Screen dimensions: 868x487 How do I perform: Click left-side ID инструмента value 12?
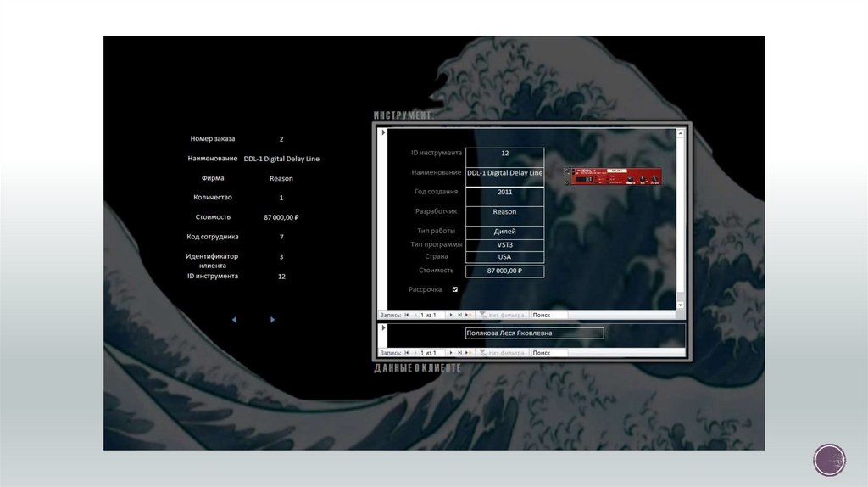pos(281,277)
